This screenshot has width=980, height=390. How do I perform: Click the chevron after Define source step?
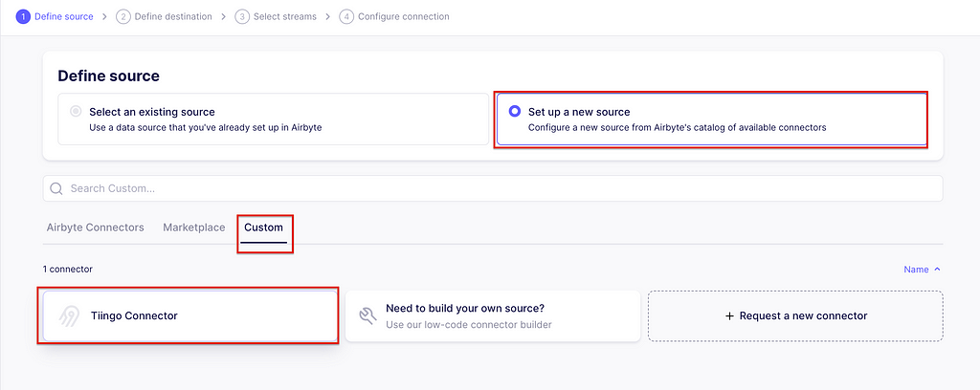104,17
